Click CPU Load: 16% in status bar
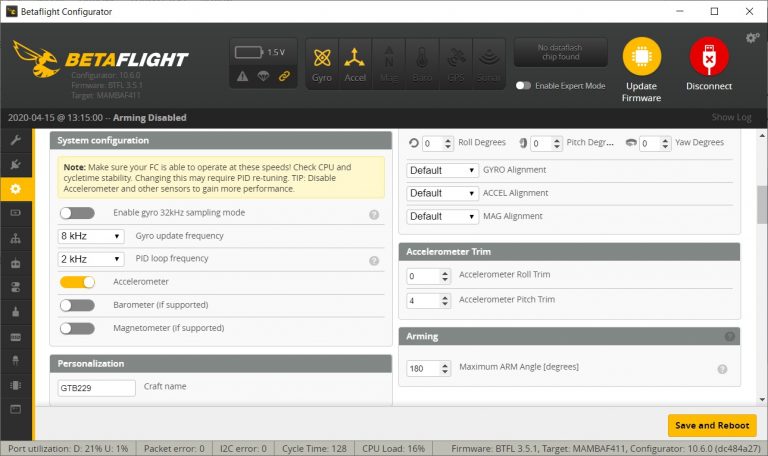 pos(393,449)
